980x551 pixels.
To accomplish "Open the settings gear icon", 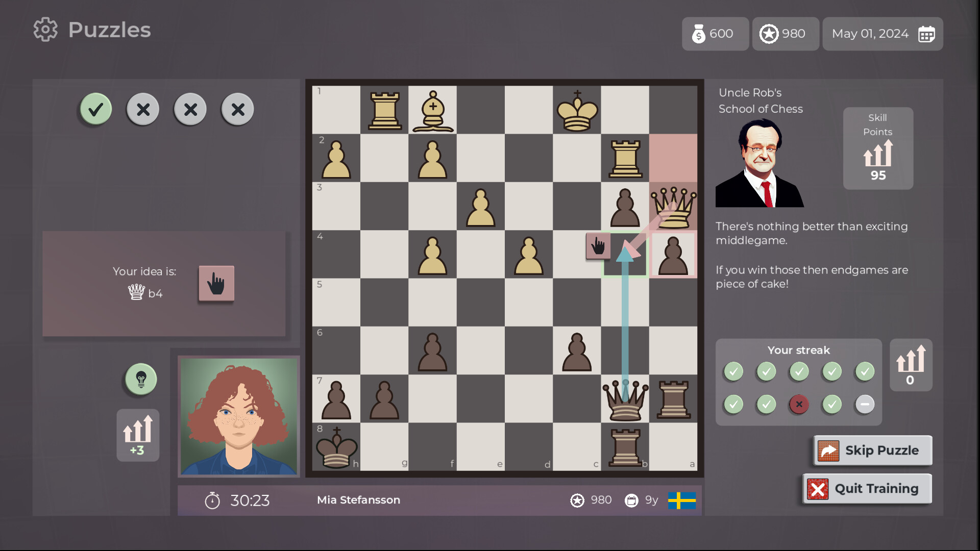I will [x=45, y=29].
